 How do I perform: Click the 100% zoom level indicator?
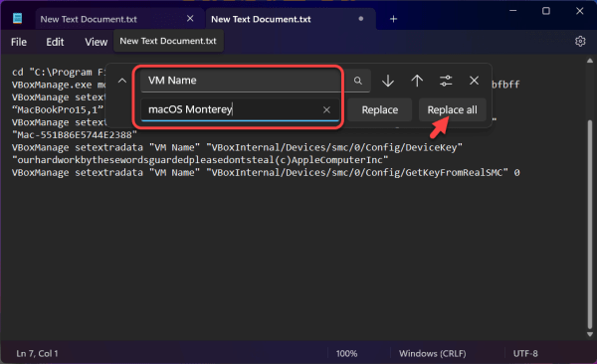(346, 354)
